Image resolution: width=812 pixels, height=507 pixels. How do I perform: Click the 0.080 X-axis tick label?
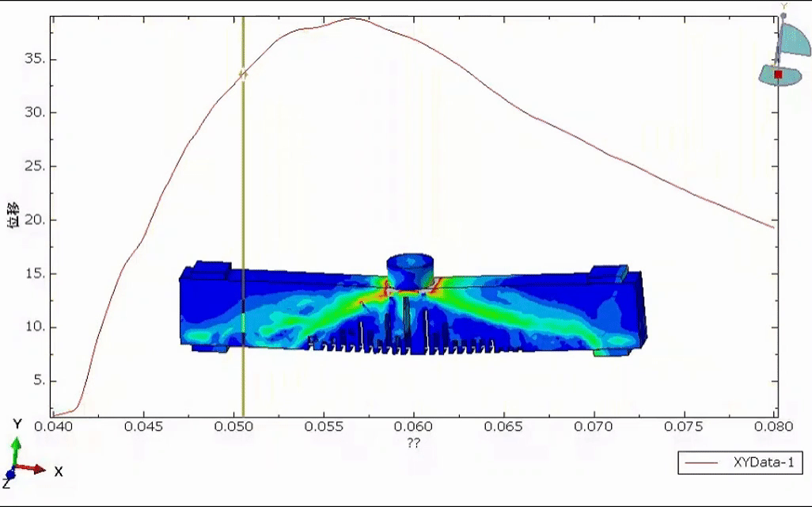774,427
